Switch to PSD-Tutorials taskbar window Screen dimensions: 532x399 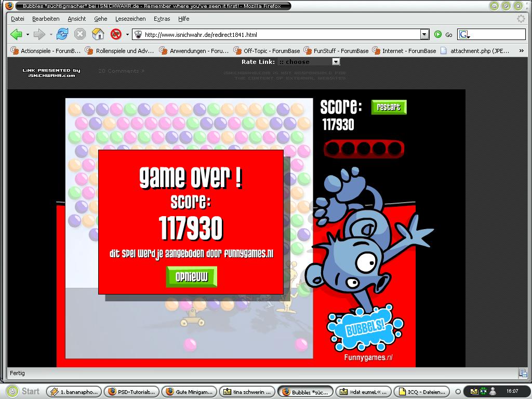click(131, 392)
